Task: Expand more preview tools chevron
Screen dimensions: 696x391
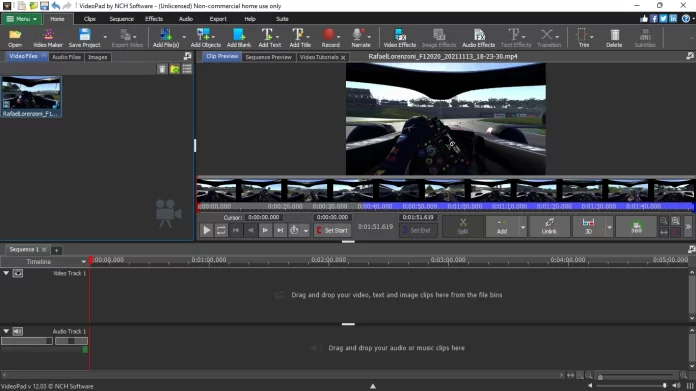Action: point(688,226)
